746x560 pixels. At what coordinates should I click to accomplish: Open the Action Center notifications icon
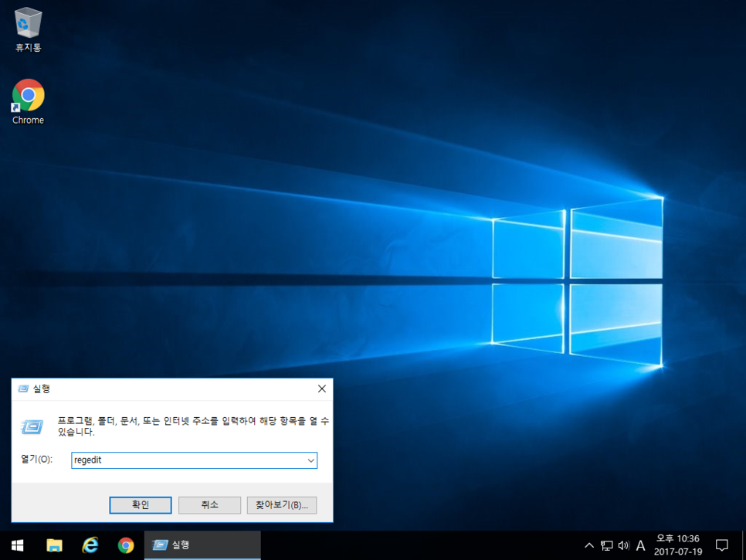(x=722, y=545)
